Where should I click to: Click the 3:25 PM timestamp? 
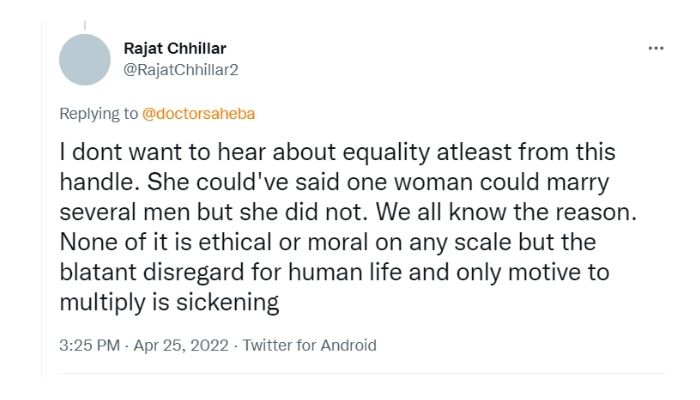tap(88, 345)
